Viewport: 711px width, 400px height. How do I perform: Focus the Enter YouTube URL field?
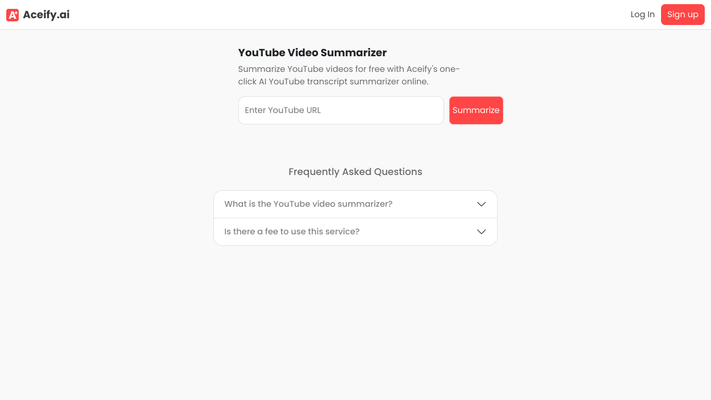pyautogui.click(x=341, y=110)
